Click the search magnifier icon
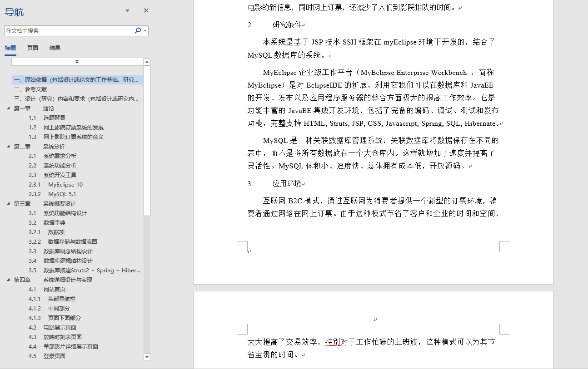 point(138,31)
